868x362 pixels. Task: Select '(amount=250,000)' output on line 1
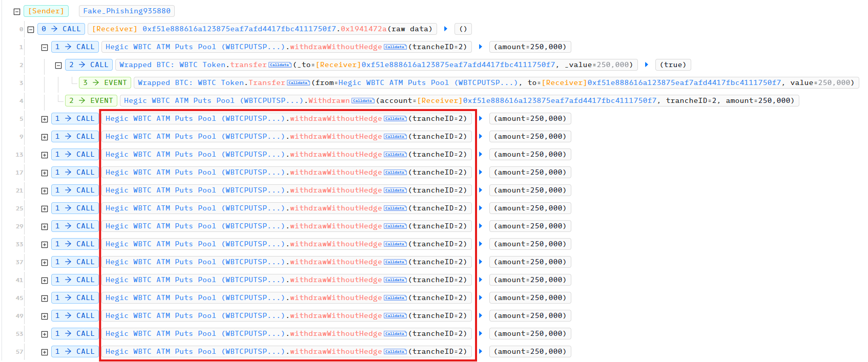pyautogui.click(x=530, y=47)
